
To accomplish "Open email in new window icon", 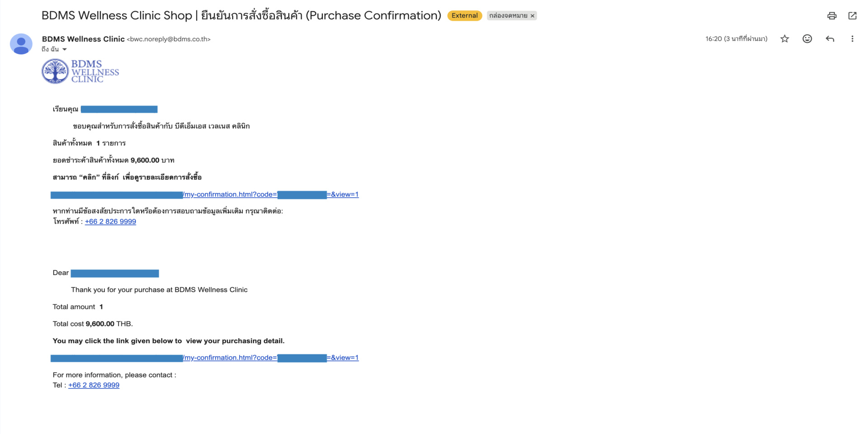I will tap(853, 16).
